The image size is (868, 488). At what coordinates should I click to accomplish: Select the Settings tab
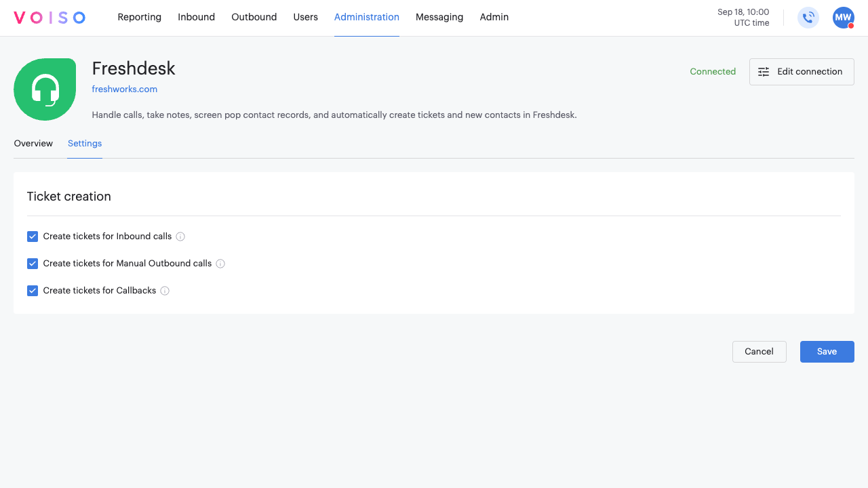click(85, 144)
